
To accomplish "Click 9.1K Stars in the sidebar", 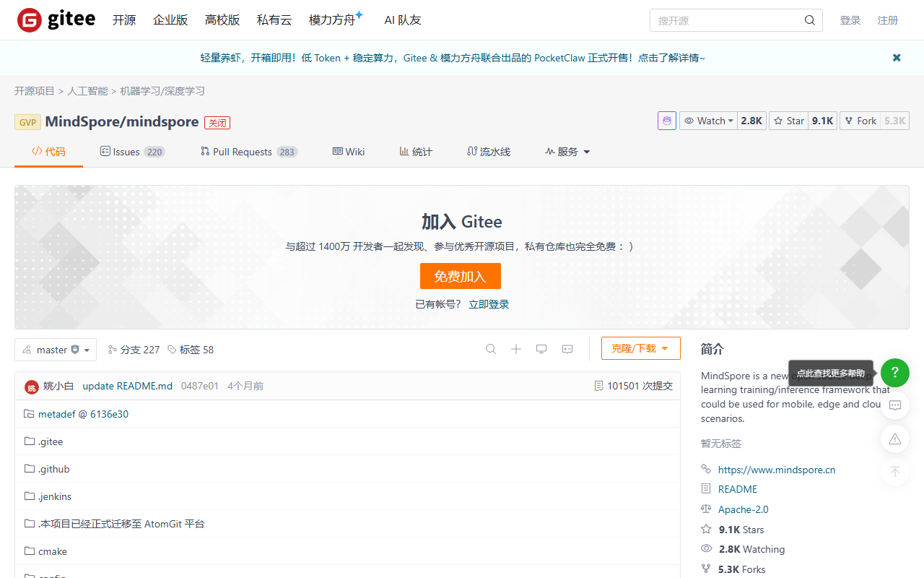I will [741, 530].
